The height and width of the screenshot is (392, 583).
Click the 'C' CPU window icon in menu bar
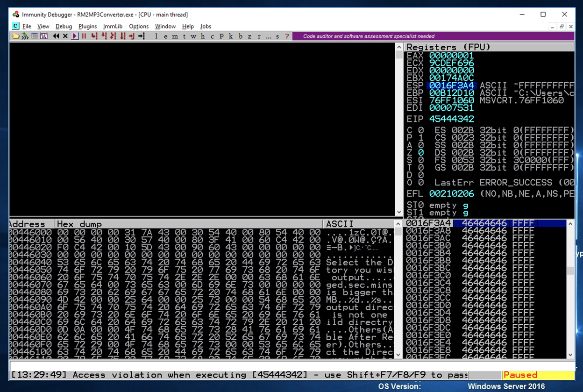click(x=16, y=26)
